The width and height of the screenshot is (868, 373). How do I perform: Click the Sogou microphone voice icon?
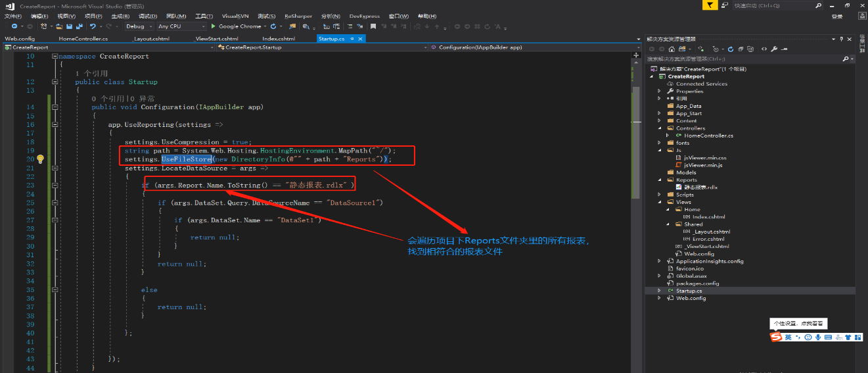click(x=818, y=337)
